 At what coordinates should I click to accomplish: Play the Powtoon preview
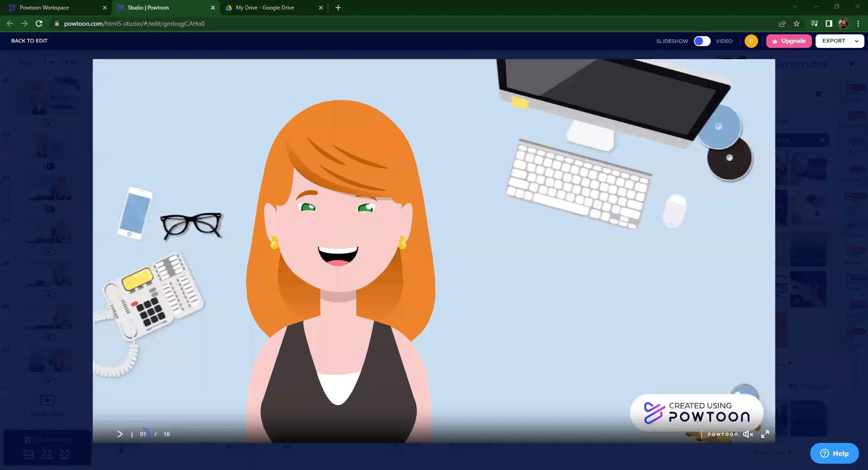[120, 434]
